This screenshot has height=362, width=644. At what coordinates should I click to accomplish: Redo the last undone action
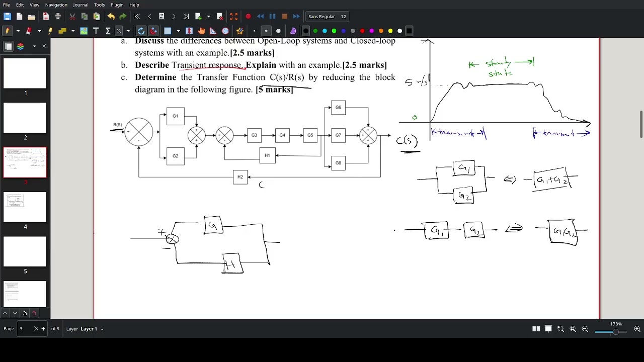[x=123, y=17]
